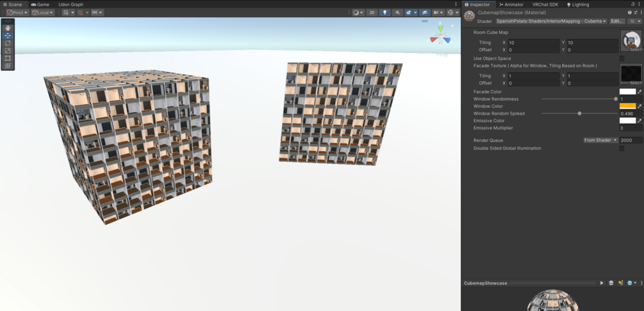Toggle hidden objects visibility button
644x311 pixels.
click(x=425, y=13)
